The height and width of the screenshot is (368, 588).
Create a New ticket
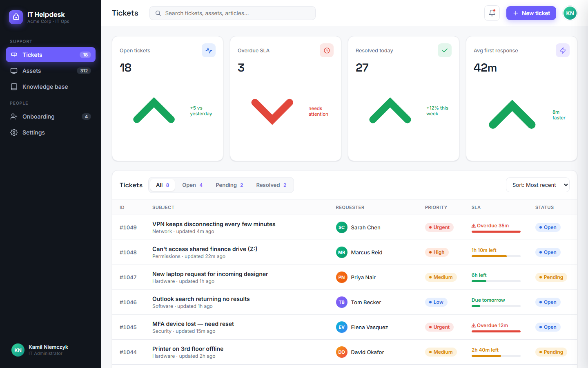tap(531, 13)
